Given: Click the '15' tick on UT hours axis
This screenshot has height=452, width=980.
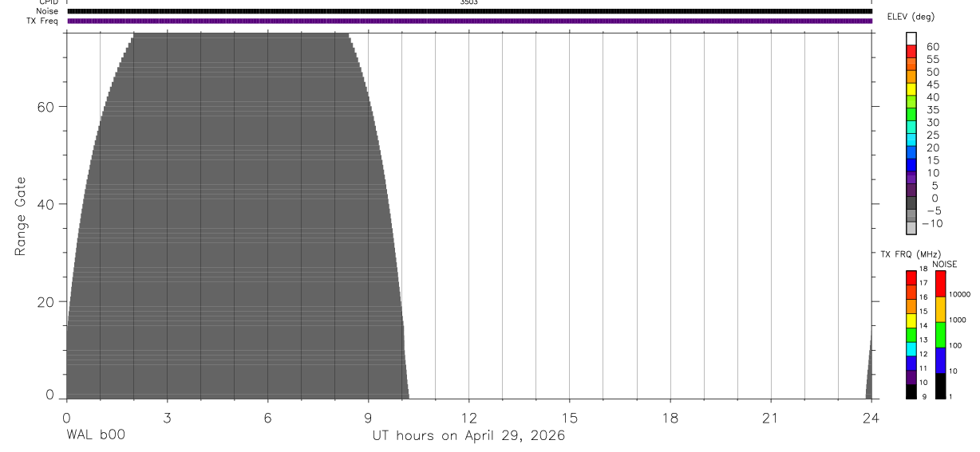Looking at the screenshot, I should click(570, 417).
